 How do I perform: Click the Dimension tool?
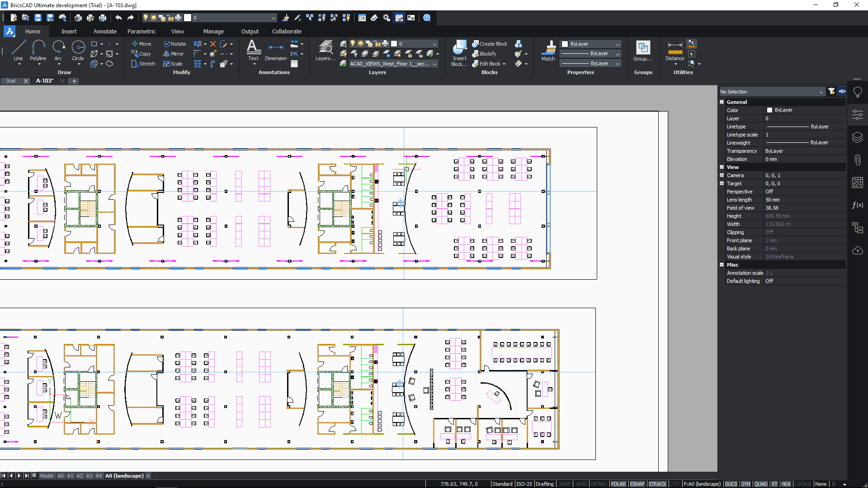click(x=276, y=51)
